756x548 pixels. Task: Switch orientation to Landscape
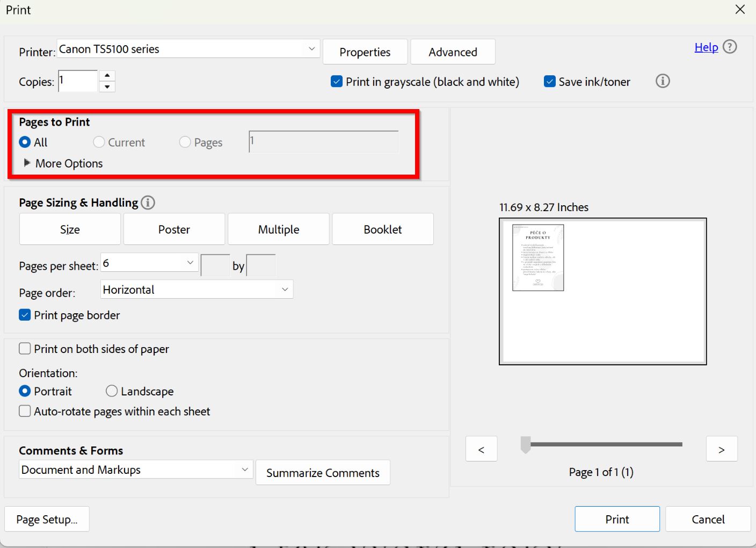(x=112, y=391)
